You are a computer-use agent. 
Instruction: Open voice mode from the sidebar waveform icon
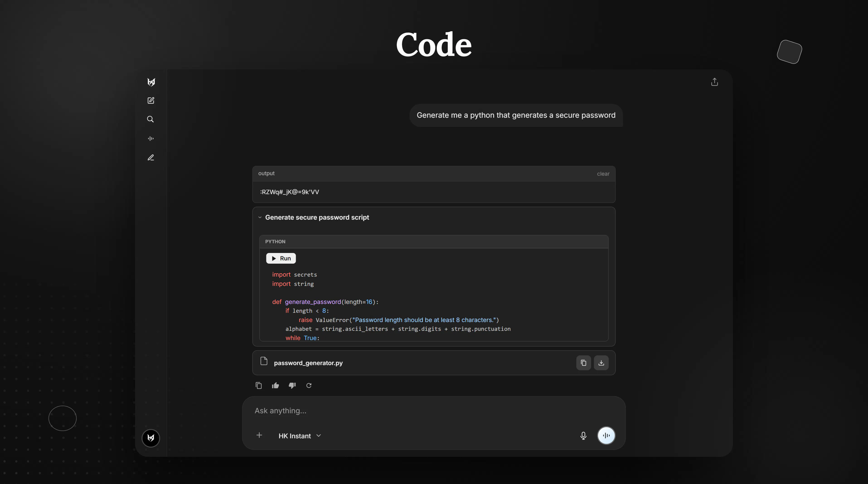tap(151, 138)
